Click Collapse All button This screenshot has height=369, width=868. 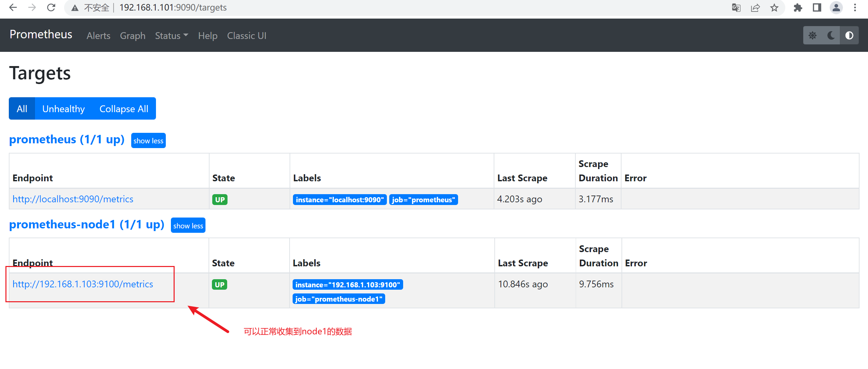click(124, 108)
